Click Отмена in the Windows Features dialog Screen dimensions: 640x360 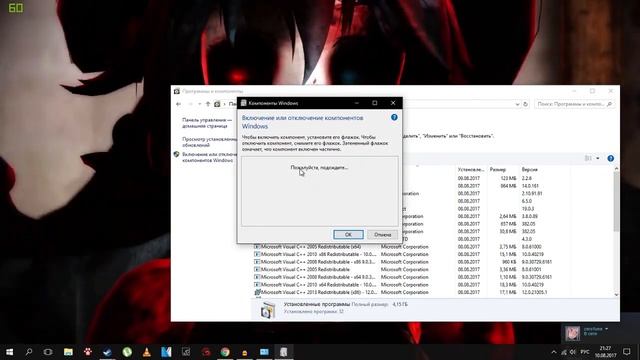click(382, 234)
